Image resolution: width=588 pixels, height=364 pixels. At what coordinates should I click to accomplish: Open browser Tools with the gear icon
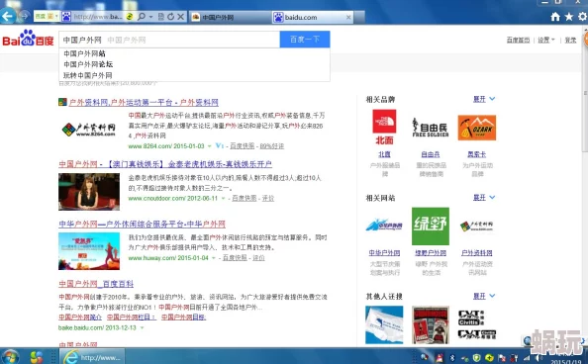click(x=582, y=17)
